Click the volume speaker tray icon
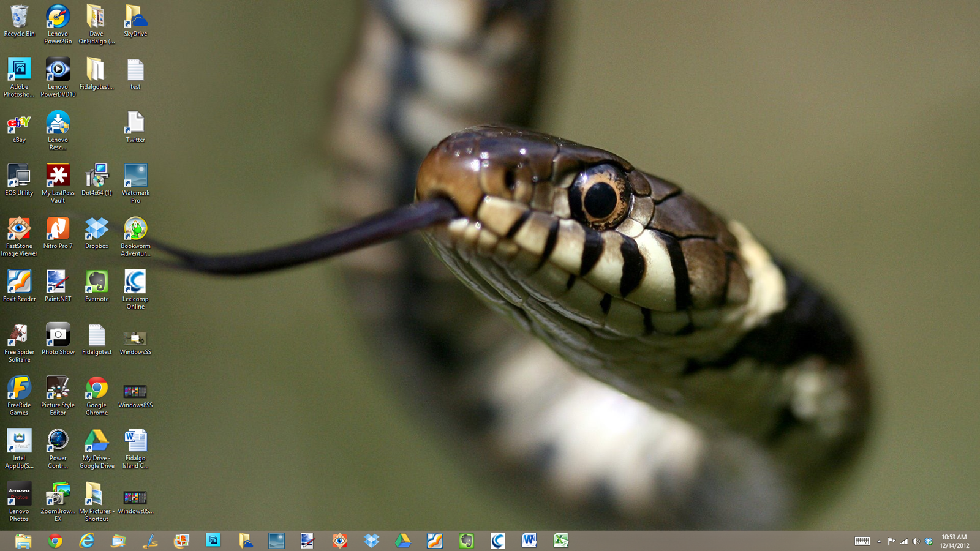980x551 pixels. pos(916,541)
